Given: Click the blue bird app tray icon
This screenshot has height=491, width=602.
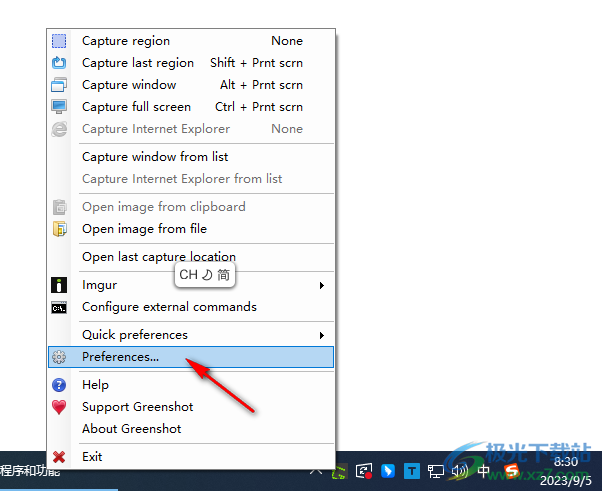Looking at the screenshot, I should tap(388, 471).
